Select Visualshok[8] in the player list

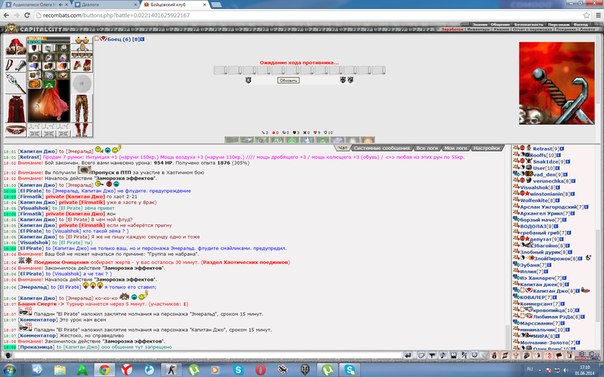pyautogui.click(x=537, y=187)
